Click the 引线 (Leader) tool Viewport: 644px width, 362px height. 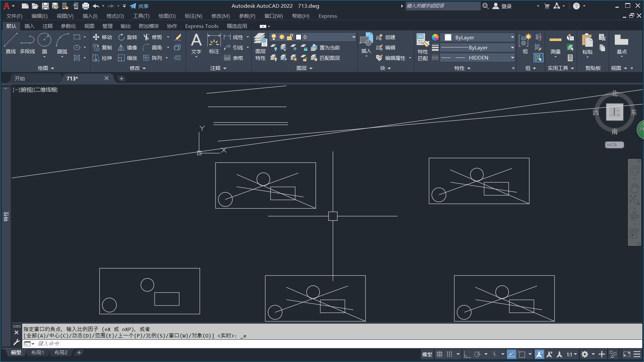point(234,47)
